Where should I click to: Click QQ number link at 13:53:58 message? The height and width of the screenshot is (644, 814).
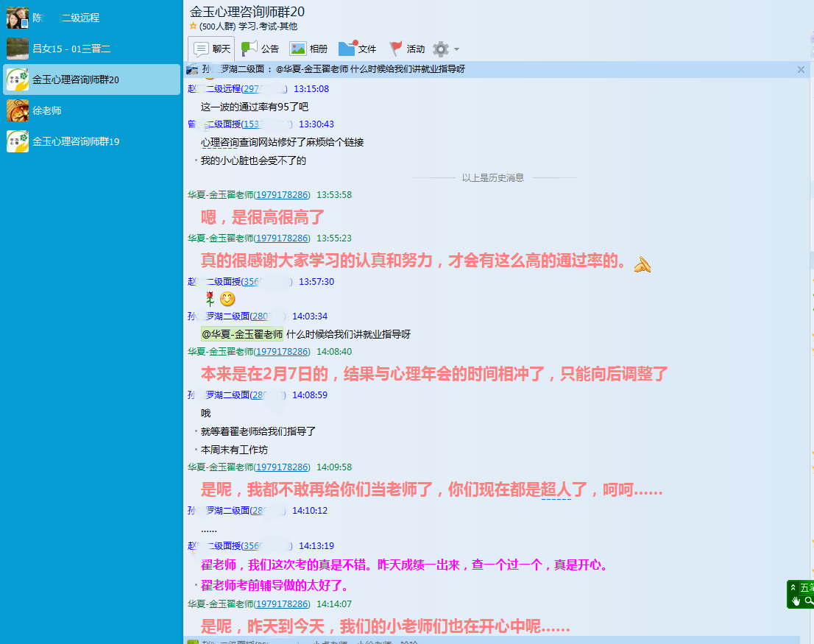pyautogui.click(x=283, y=195)
